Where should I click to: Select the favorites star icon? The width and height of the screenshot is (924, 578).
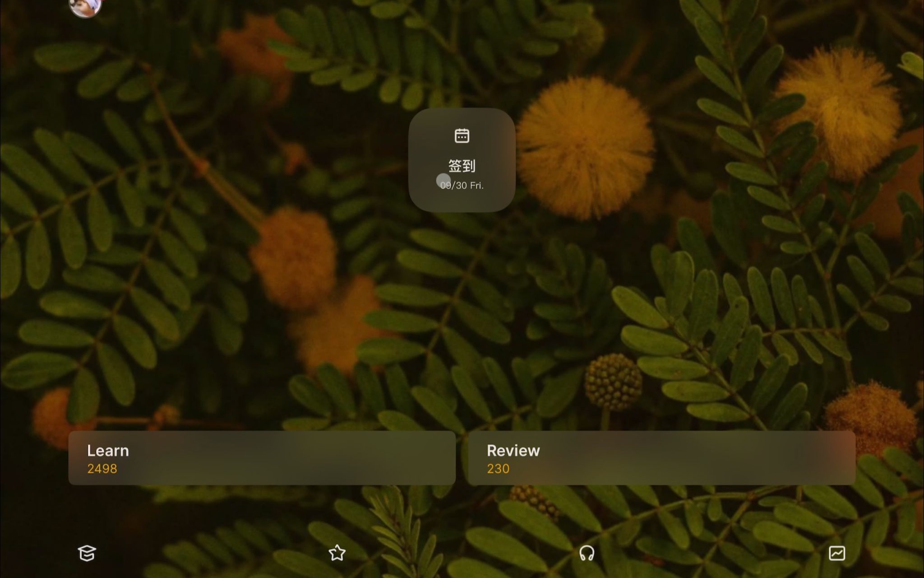[337, 553]
